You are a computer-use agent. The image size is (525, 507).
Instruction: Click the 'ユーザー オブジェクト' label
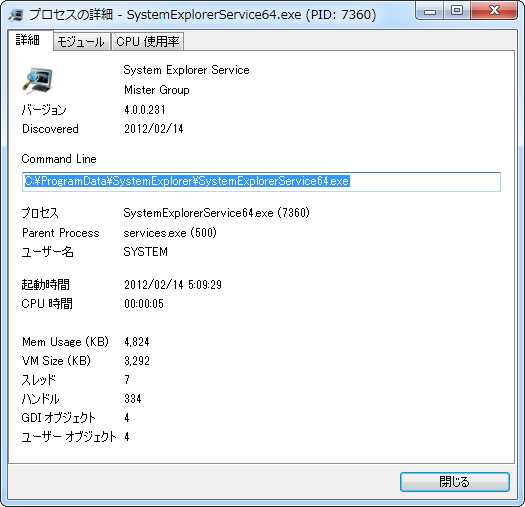[69, 437]
